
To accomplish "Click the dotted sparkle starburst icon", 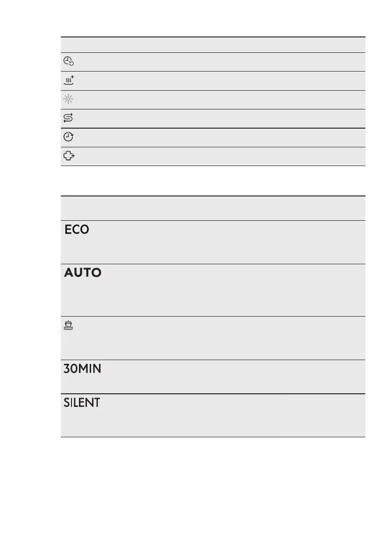I will 68,100.
